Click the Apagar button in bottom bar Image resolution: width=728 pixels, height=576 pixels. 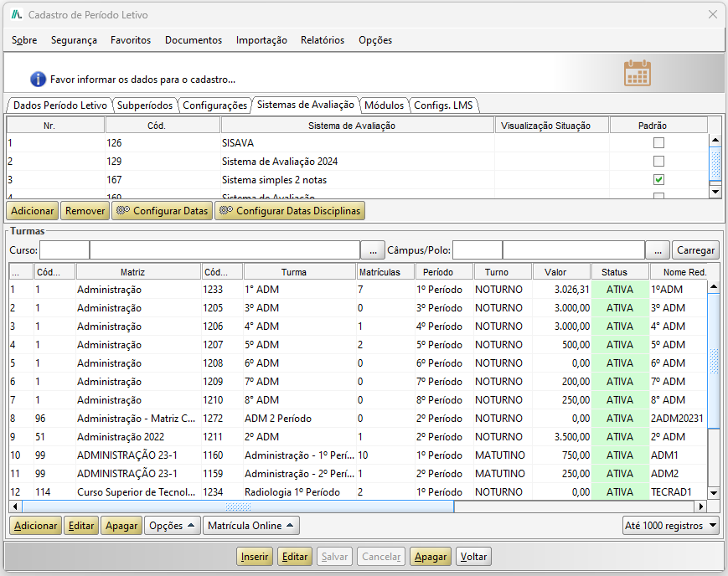coord(431,557)
